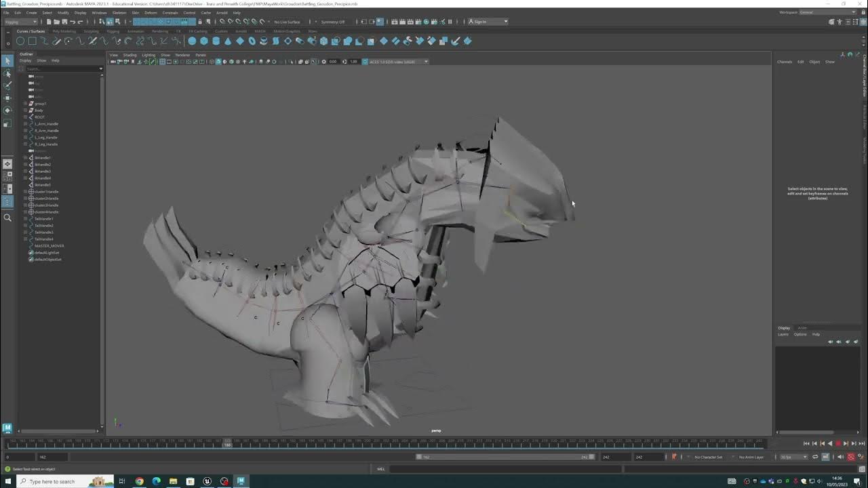Choose the Lasso select tool in toolbox
Image resolution: width=868 pixels, height=488 pixels.
tap(7, 74)
